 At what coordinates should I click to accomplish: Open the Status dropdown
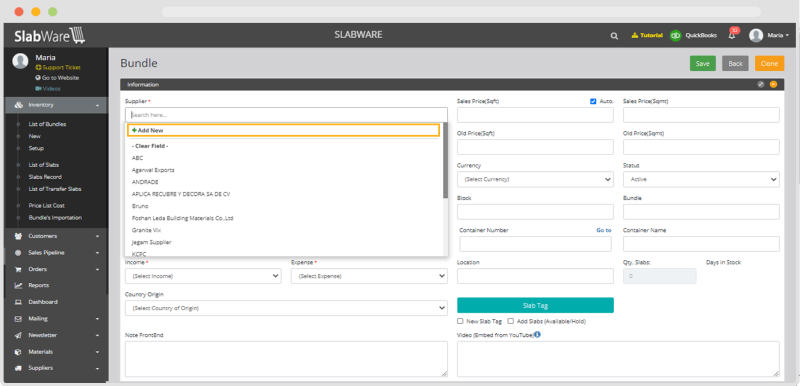701,179
